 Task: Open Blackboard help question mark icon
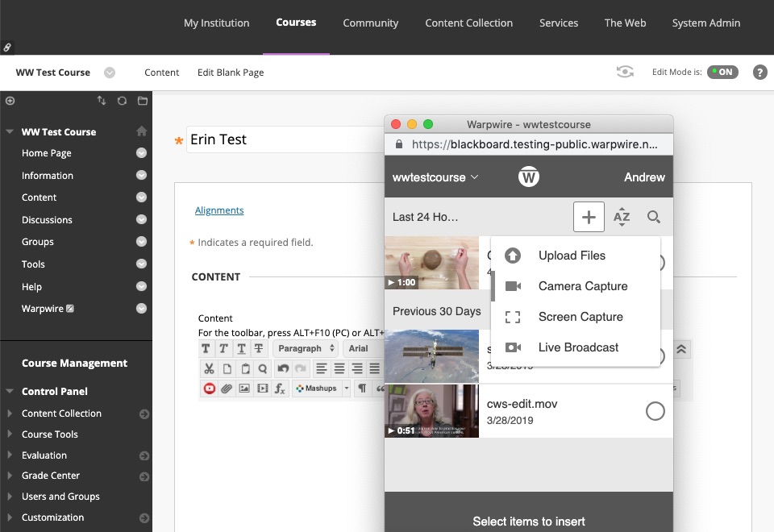(759, 73)
